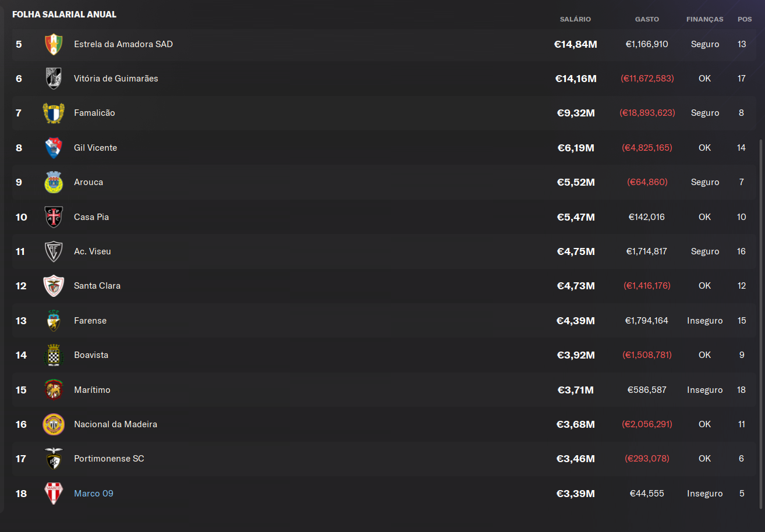Select the Marítimo club name
This screenshot has height=532, width=765.
tap(92, 390)
